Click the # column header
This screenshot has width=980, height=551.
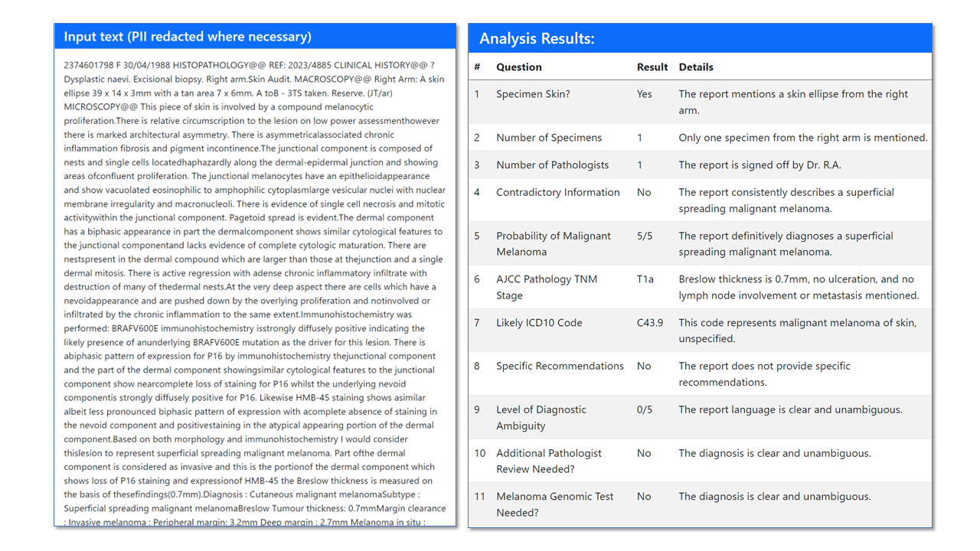pos(477,67)
